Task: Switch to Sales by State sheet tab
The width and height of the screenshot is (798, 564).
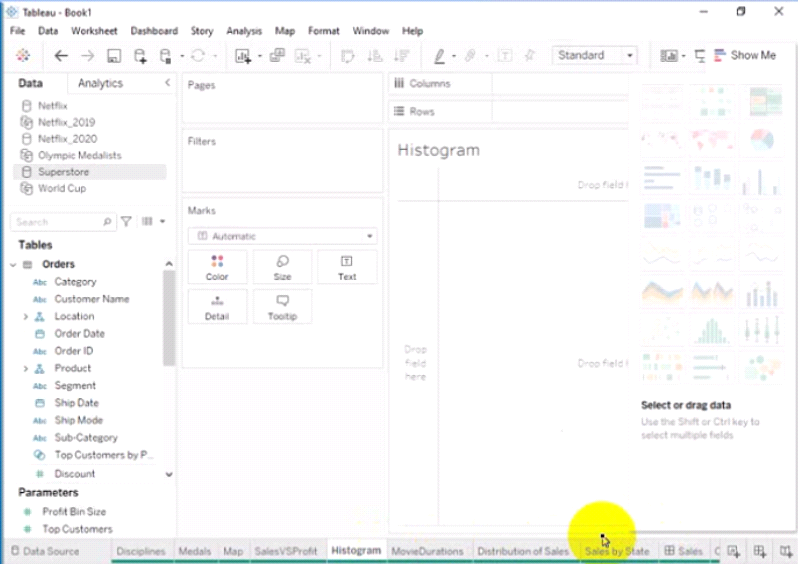Action: coord(617,551)
